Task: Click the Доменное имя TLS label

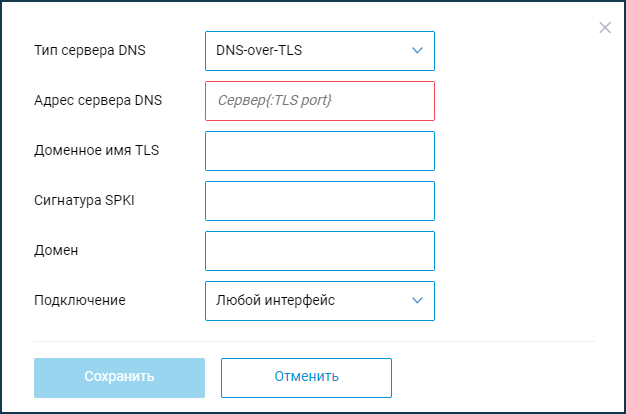Action: click(x=97, y=150)
